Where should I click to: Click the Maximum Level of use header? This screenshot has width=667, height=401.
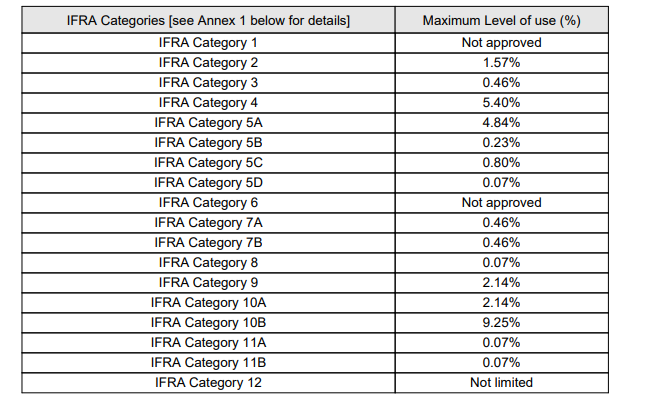501,21
